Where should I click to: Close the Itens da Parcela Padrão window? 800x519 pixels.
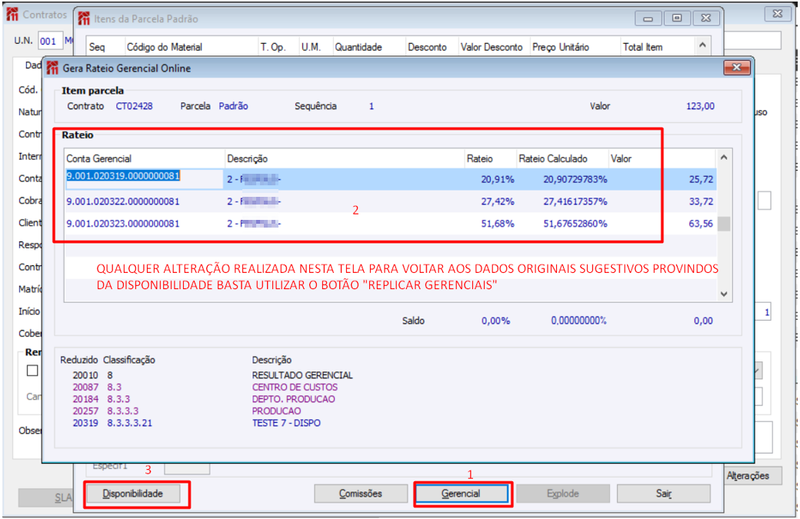pos(706,18)
